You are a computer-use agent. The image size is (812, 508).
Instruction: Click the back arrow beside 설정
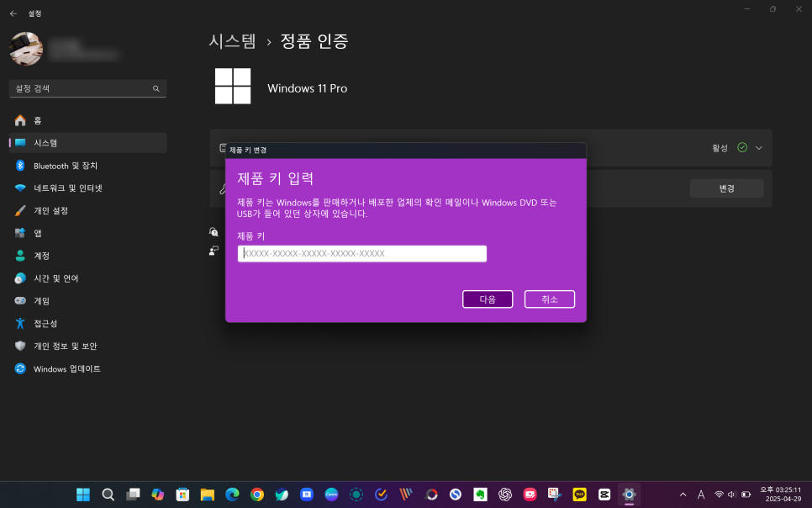13,13
